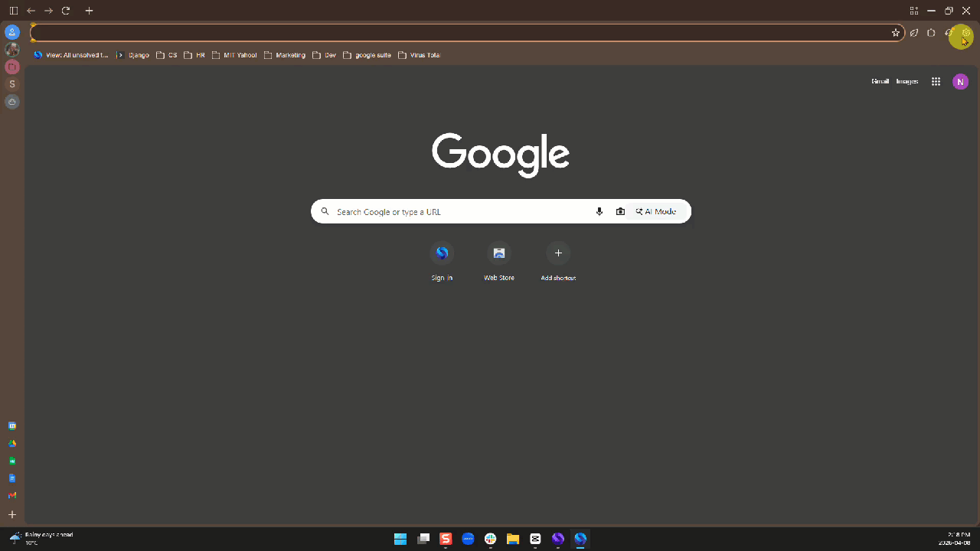
Task: Open Gmail from the sidebar icon
Action: coord(12,496)
